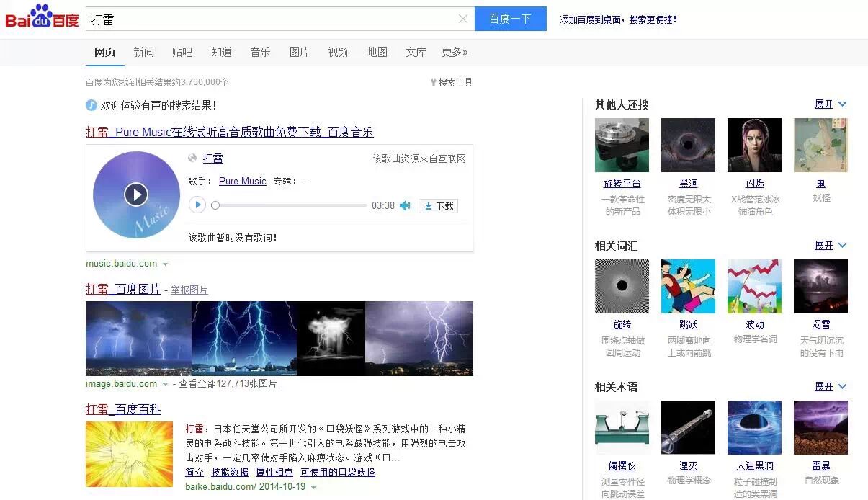Expand 相关词汇 section with 展开
Screen dimensions: 868x500
(831, 246)
